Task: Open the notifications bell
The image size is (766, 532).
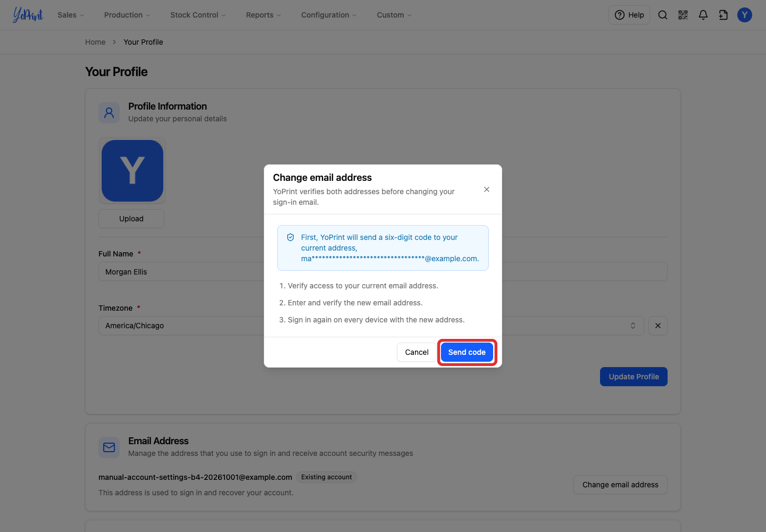Action: 703,15
